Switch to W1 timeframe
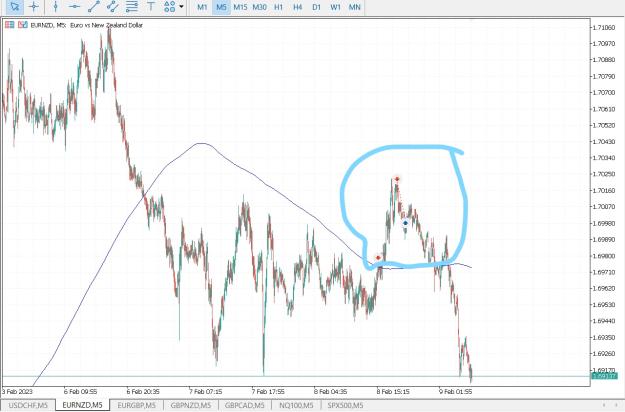Viewport: 625px width, 412px height. (336, 7)
